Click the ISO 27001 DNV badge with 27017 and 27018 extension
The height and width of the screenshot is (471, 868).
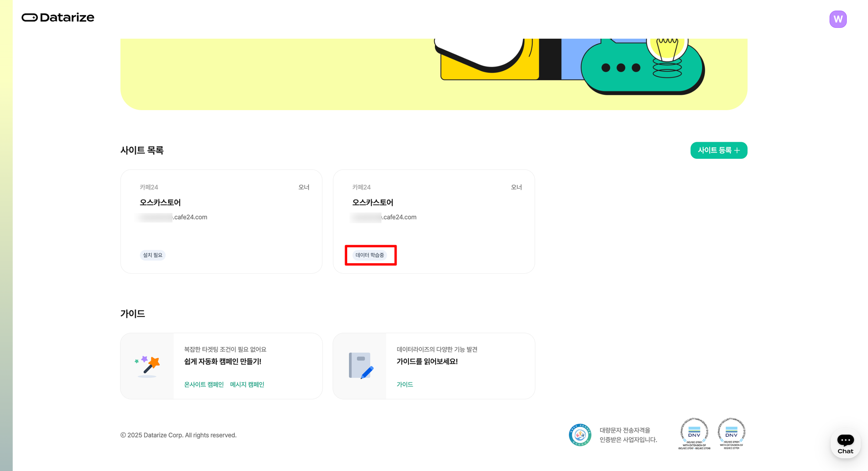point(694,434)
